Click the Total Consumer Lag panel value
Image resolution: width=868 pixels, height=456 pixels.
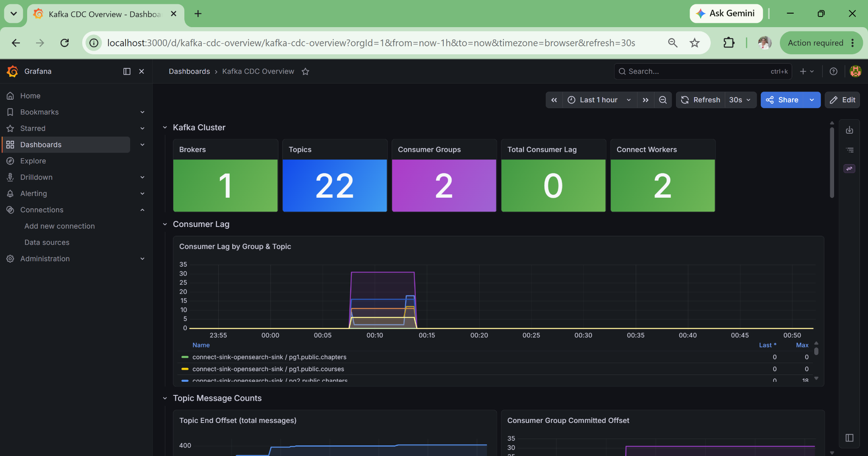pyautogui.click(x=553, y=186)
